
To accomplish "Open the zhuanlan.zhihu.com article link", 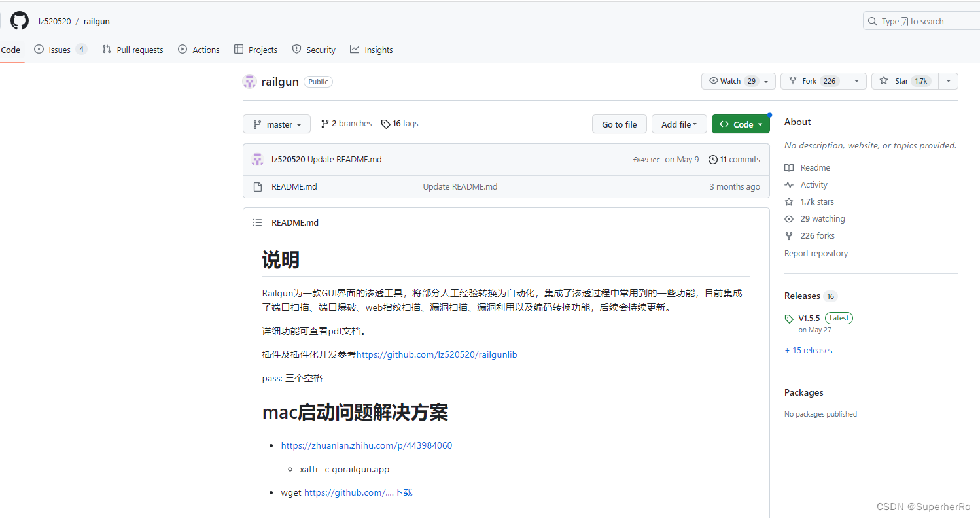I will coord(366,445).
